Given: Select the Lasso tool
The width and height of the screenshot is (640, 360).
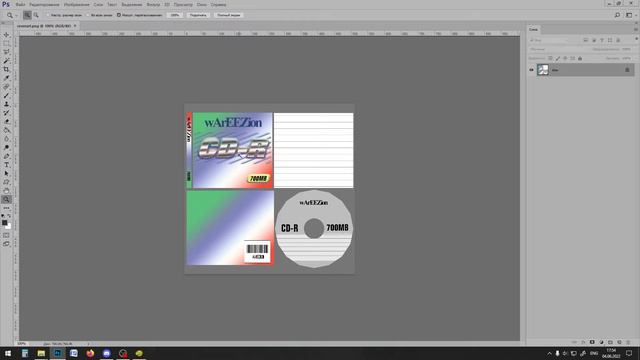Looking at the screenshot, I should click(x=6, y=52).
